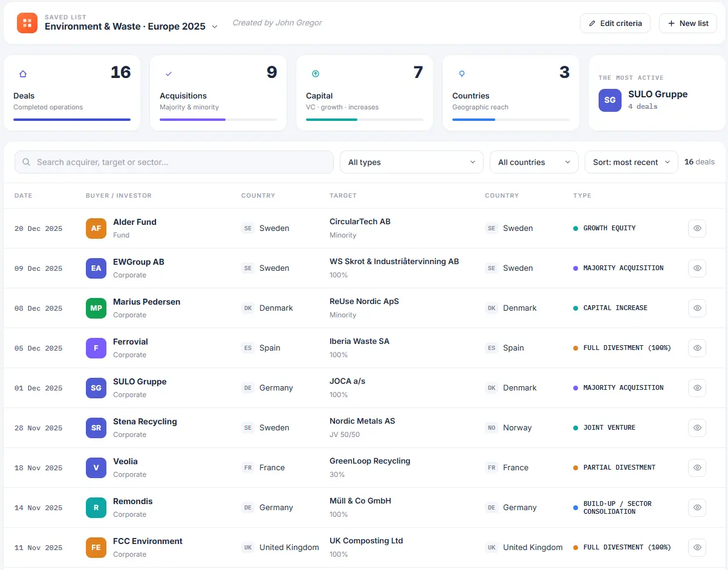Open the CircularTech AB target
This screenshot has height=570, width=728.
pyautogui.click(x=360, y=222)
